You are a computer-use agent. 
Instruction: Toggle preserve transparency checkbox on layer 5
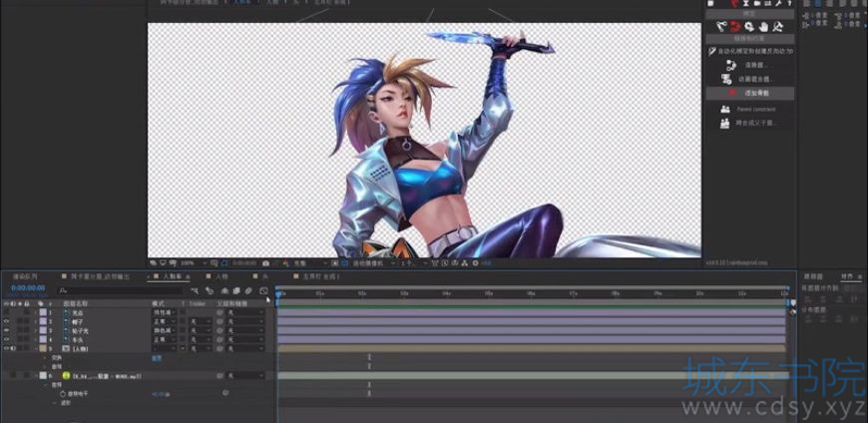click(183, 348)
